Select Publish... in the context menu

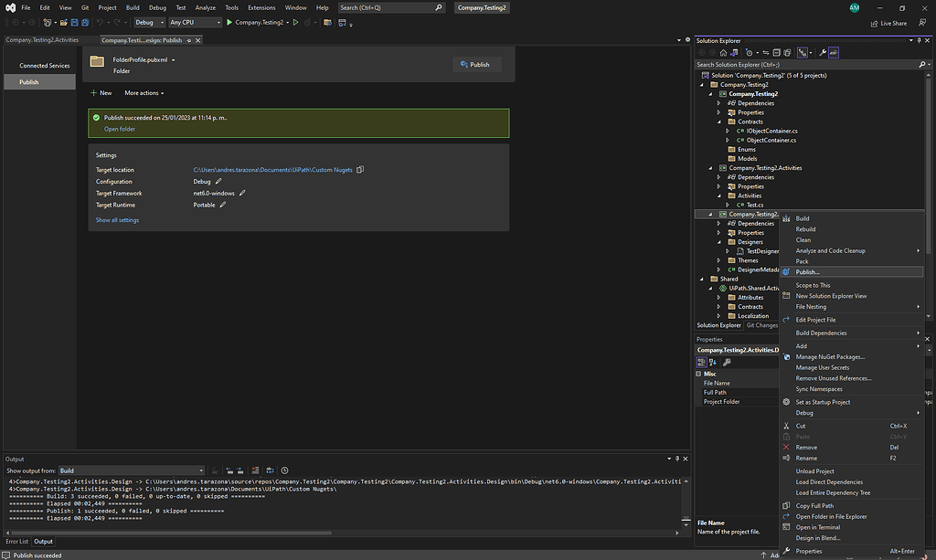point(807,272)
